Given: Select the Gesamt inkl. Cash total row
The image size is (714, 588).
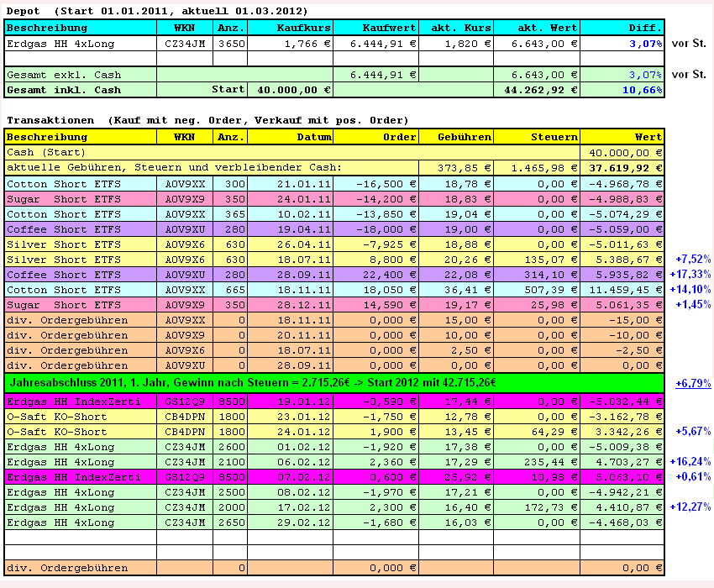Looking at the screenshot, I should coord(67,90).
